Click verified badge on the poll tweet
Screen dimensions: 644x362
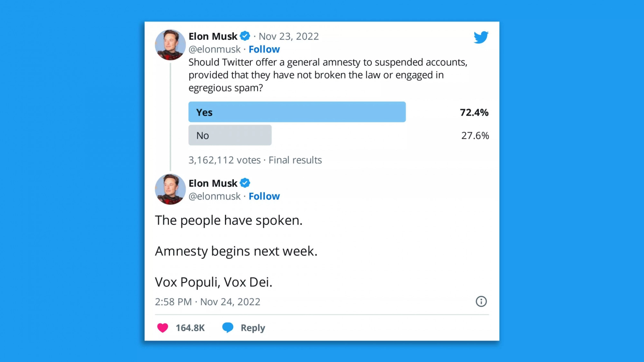coord(245,36)
